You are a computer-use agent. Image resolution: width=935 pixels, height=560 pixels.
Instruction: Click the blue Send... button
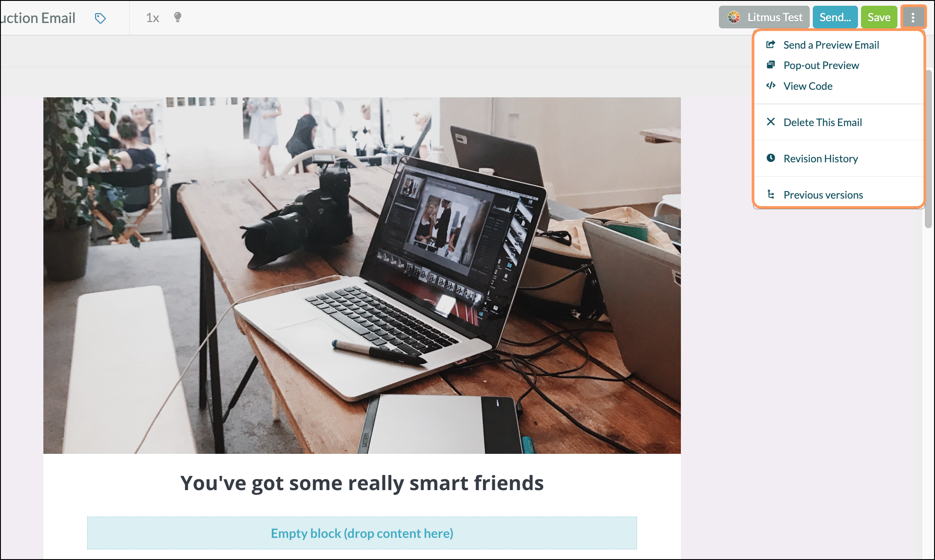click(x=835, y=17)
